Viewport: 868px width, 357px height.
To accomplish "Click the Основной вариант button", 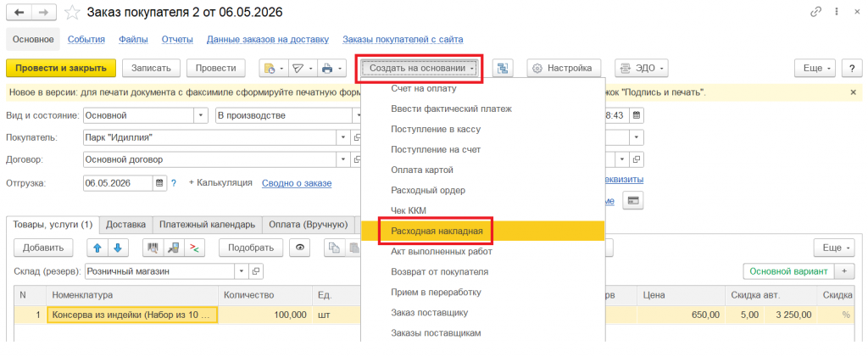I will click(x=787, y=271).
